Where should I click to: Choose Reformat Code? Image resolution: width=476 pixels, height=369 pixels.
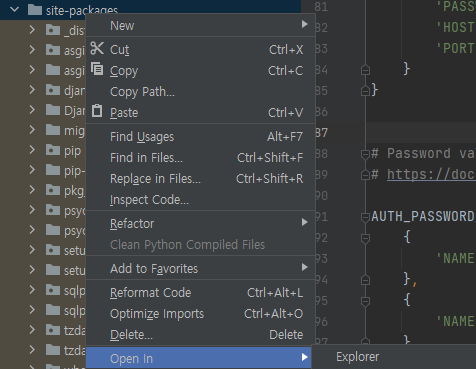point(200,292)
